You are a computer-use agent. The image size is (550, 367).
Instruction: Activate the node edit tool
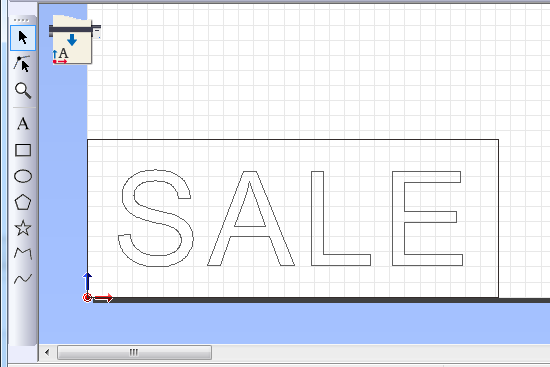[x=23, y=64]
